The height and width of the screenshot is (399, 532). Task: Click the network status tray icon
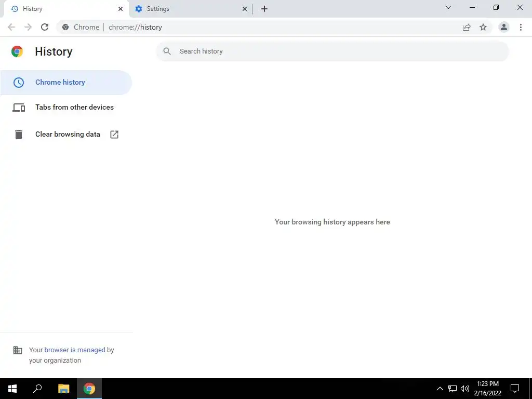(453, 389)
